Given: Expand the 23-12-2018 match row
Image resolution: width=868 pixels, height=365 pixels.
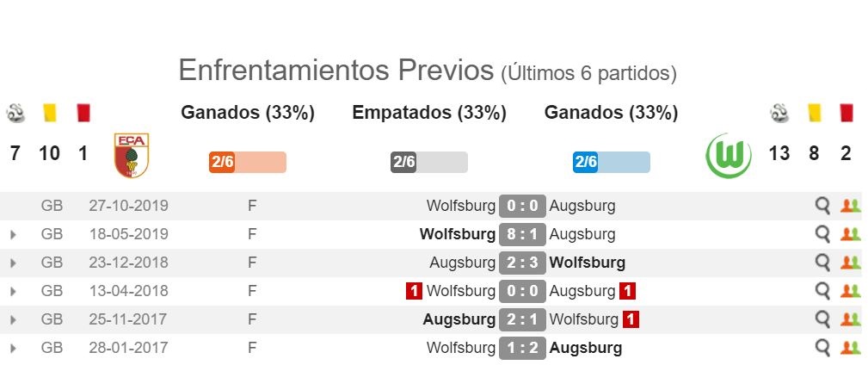Looking at the screenshot, I should click(13, 263).
